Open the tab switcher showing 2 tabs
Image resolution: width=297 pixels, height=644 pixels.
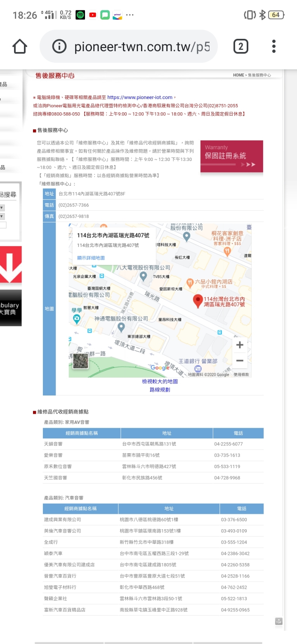[240, 46]
